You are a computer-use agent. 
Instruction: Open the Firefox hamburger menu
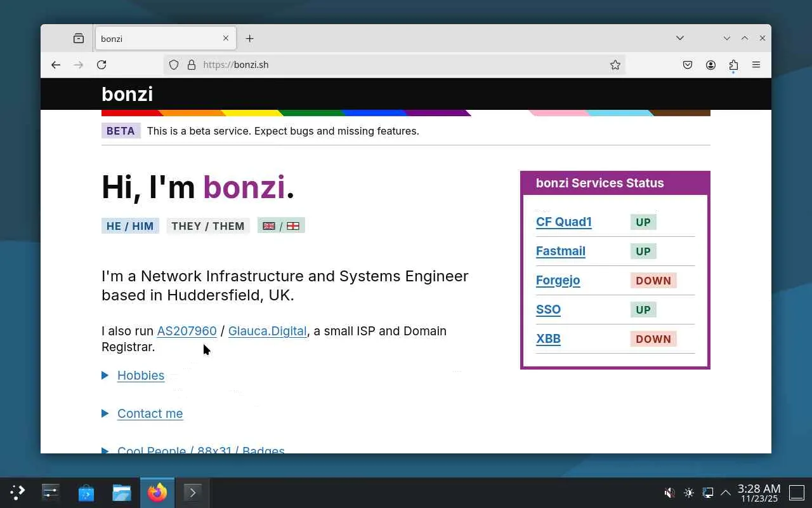click(756, 65)
